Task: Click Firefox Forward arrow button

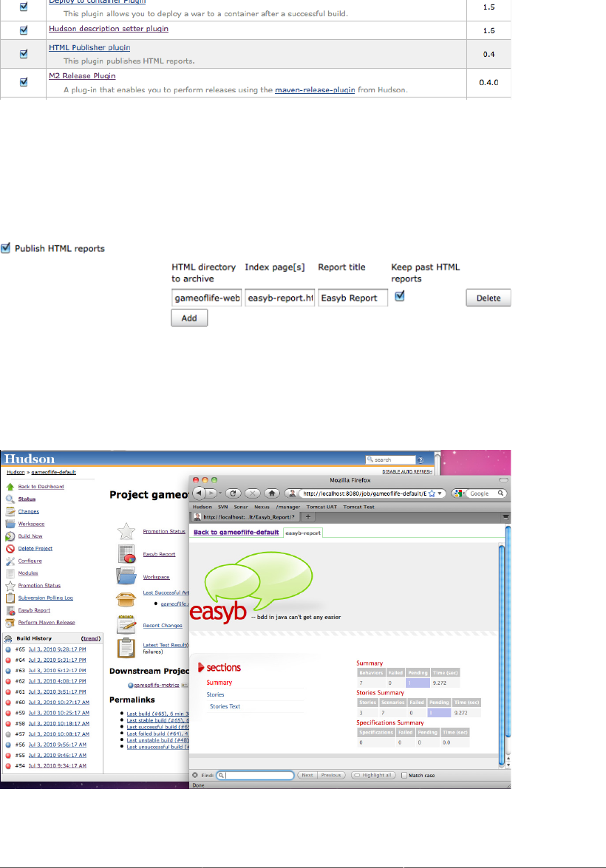Action: click(x=211, y=493)
